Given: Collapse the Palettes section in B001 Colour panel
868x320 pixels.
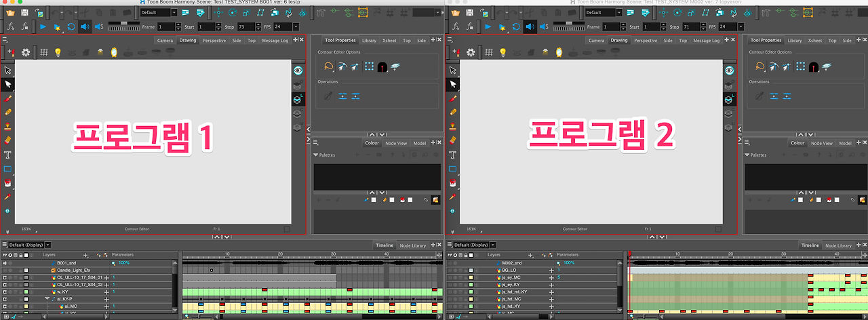Looking at the screenshot, I should (315, 155).
